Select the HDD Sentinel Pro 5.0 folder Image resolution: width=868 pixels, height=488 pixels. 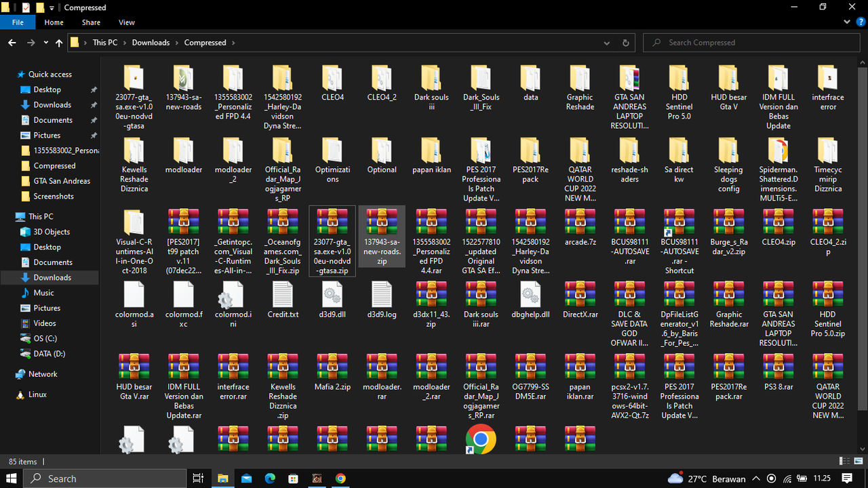click(679, 93)
